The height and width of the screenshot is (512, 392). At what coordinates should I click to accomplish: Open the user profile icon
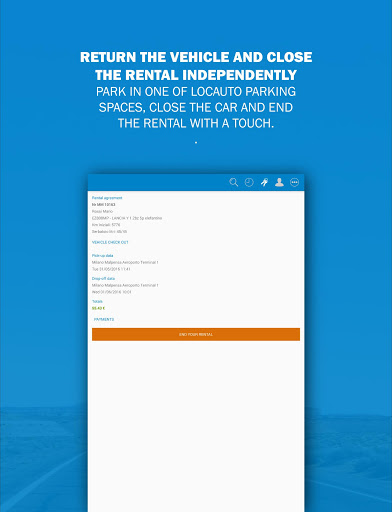[279, 182]
